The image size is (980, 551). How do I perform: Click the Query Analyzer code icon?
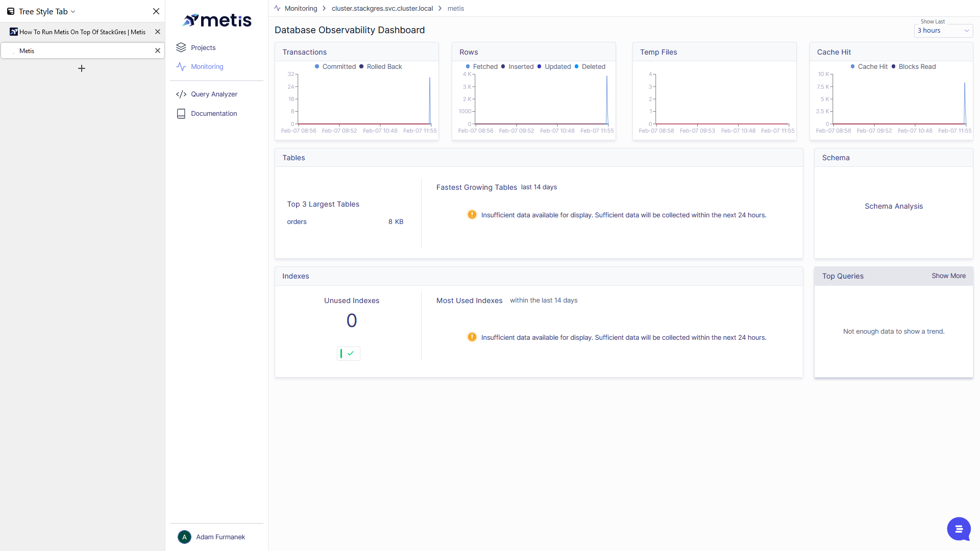pyautogui.click(x=181, y=94)
